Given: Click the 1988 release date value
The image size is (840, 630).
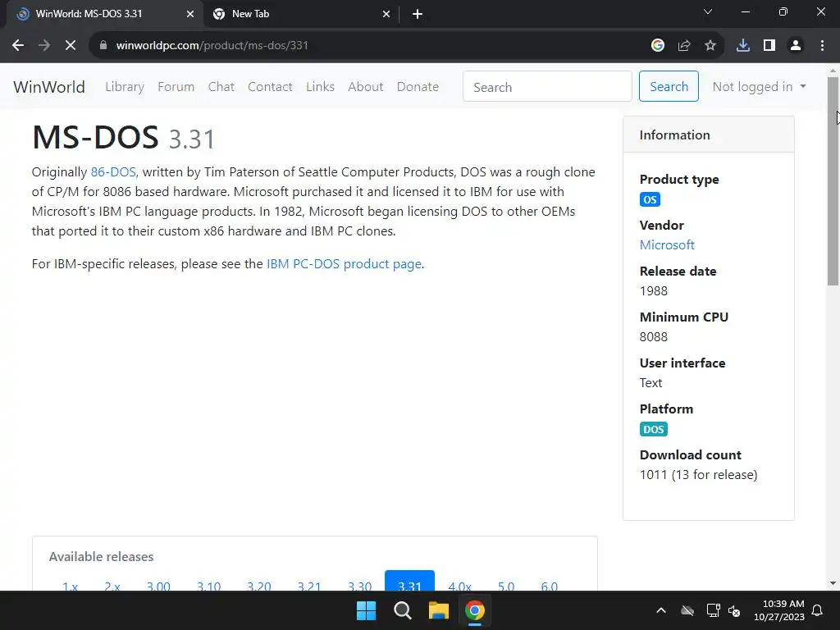Looking at the screenshot, I should [654, 291].
